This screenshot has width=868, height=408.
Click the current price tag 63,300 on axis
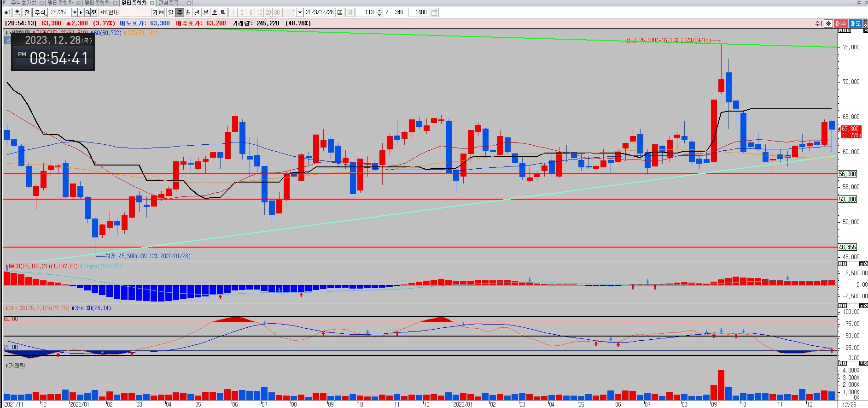(x=851, y=132)
